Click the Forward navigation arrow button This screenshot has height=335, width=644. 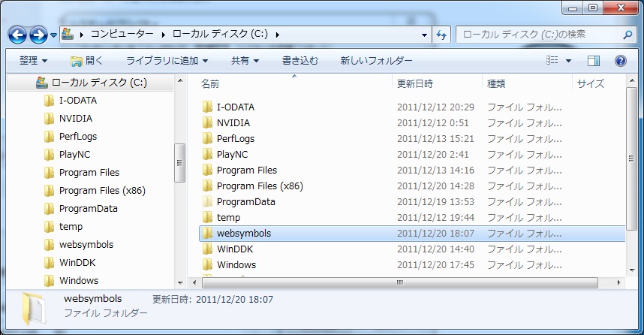point(39,35)
